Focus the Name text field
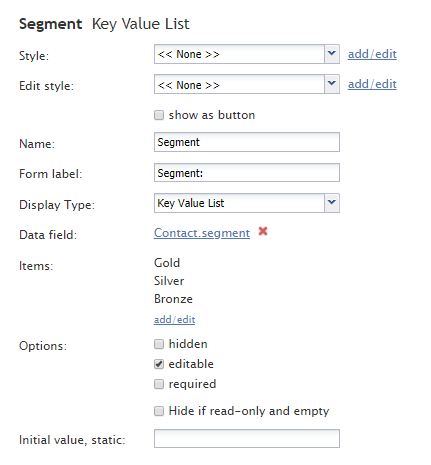This screenshot has height=465, width=431. pos(247,142)
